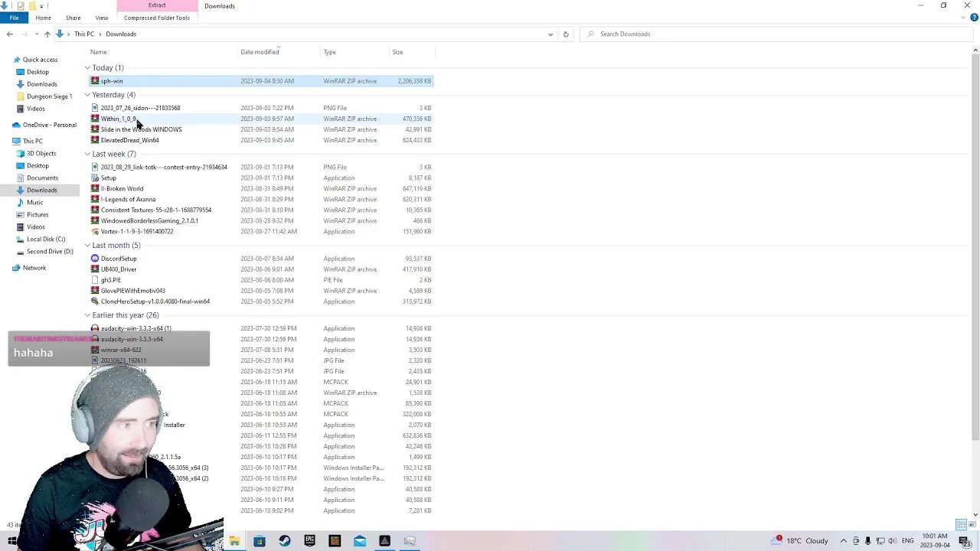The width and height of the screenshot is (980, 551).
Task: Open the title bar New Folder icon
Action: [x=32, y=5]
